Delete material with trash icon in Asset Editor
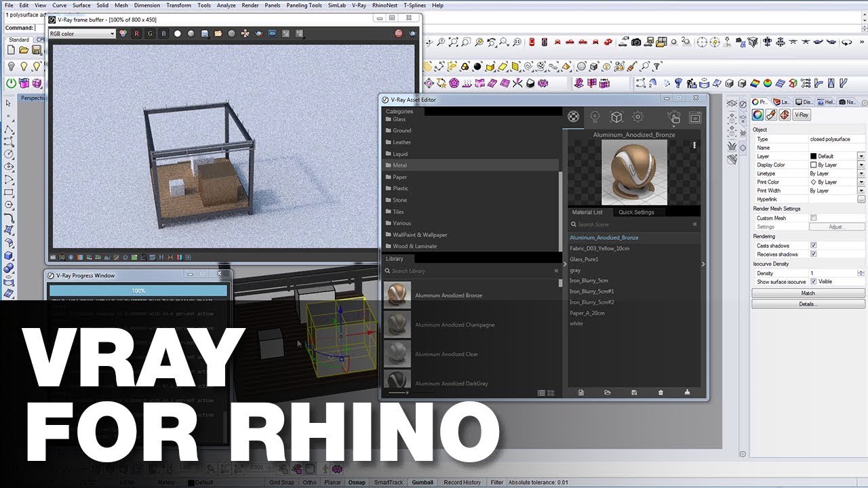The height and width of the screenshot is (488, 868). tap(660, 392)
